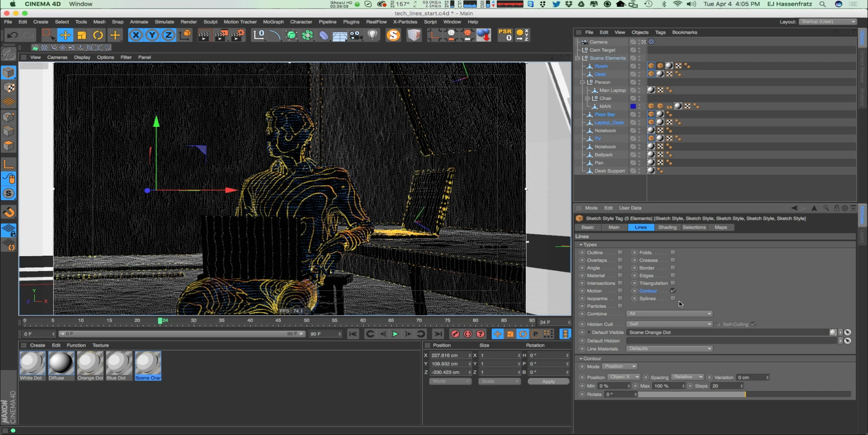Open the Cameras viewport menu
Screen dimensions: 868x435
tap(57, 57)
